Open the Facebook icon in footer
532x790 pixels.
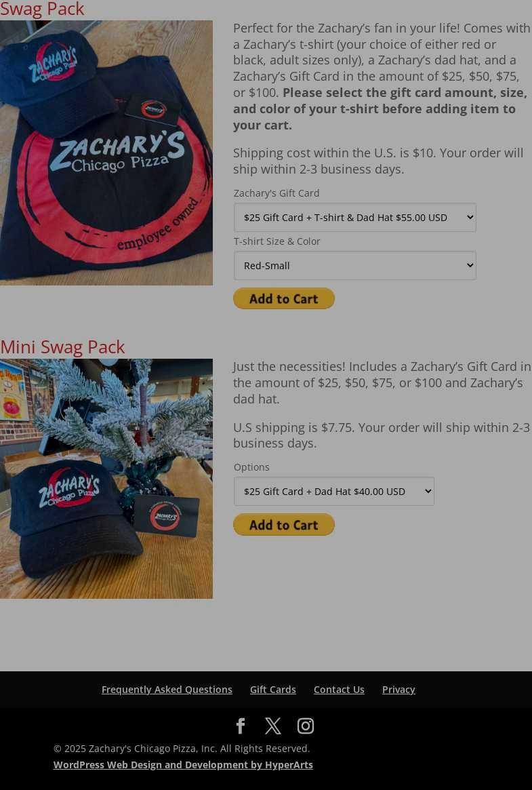[241, 726]
